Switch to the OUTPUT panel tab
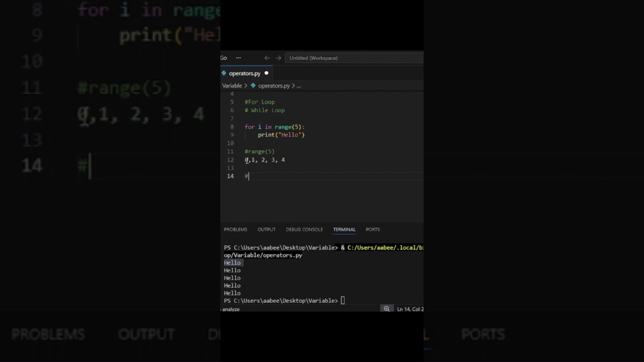 tap(267, 229)
